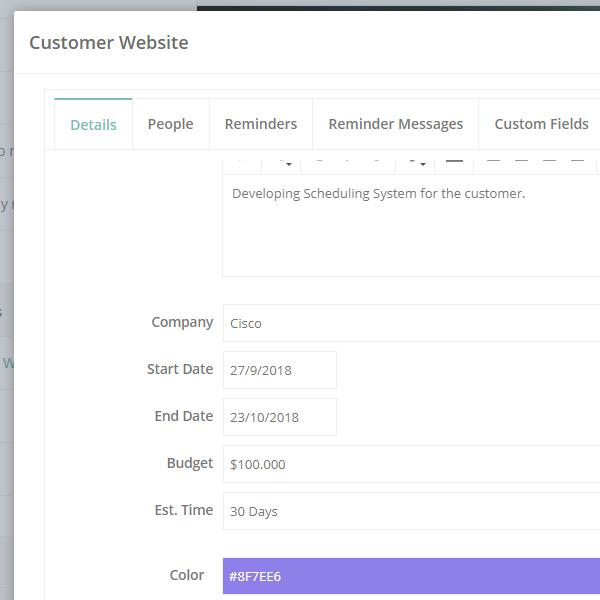Click the Start Date field 27/9/2018
The width and height of the screenshot is (600, 600).
pos(280,370)
